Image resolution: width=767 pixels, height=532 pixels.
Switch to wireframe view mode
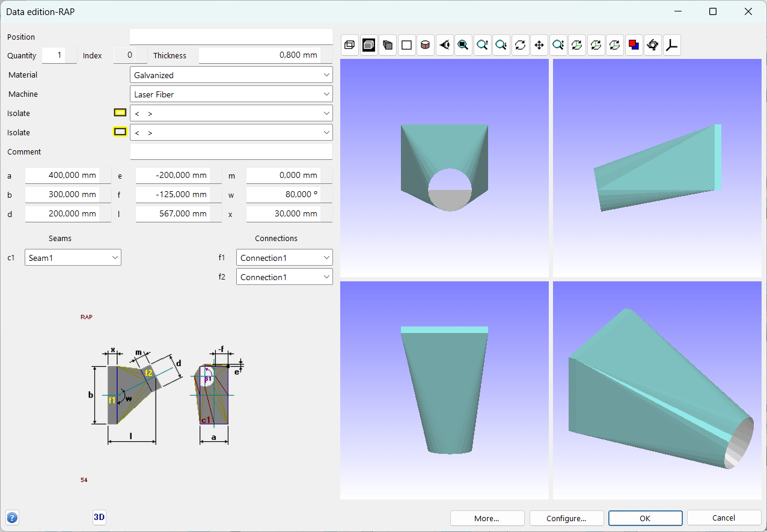pyautogui.click(x=350, y=45)
